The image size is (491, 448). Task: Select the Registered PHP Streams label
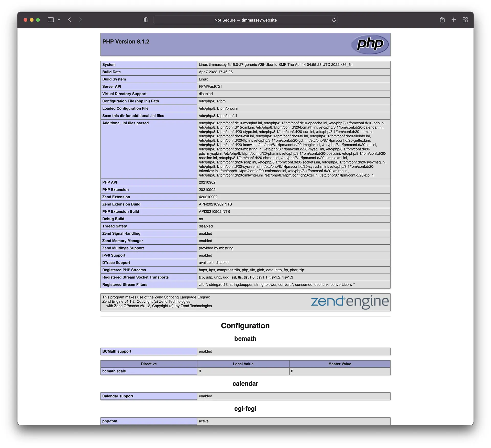[x=124, y=270]
